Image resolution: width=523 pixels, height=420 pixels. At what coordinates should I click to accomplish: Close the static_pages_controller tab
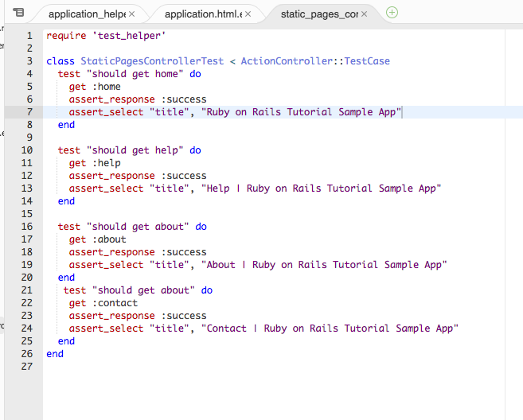(365, 14)
